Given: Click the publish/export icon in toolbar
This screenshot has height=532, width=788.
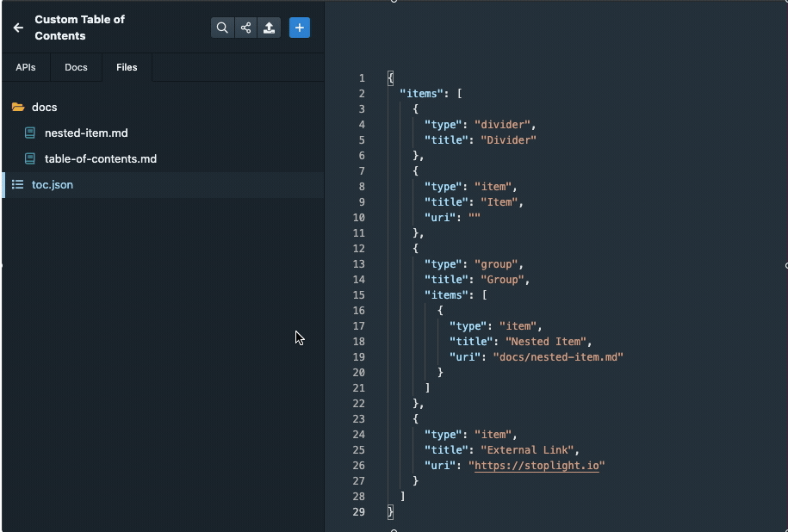Looking at the screenshot, I should (x=269, y=27).
